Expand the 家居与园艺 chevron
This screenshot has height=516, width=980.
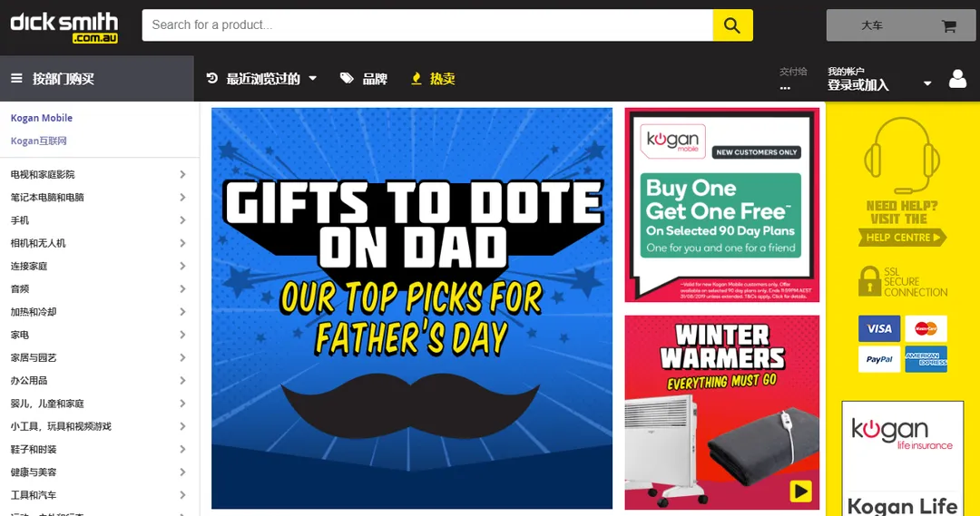tap(182, 358)
